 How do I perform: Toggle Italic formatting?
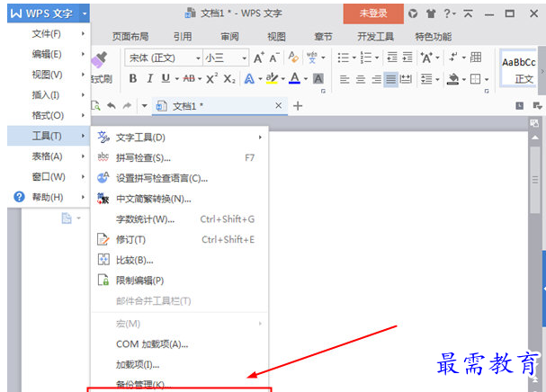(149, 79)
